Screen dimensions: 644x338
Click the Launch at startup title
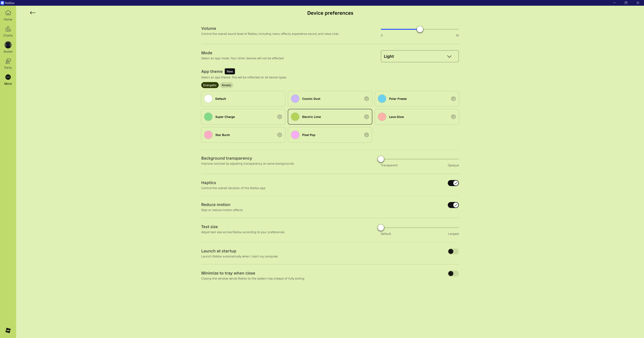[x=219, y=251]
